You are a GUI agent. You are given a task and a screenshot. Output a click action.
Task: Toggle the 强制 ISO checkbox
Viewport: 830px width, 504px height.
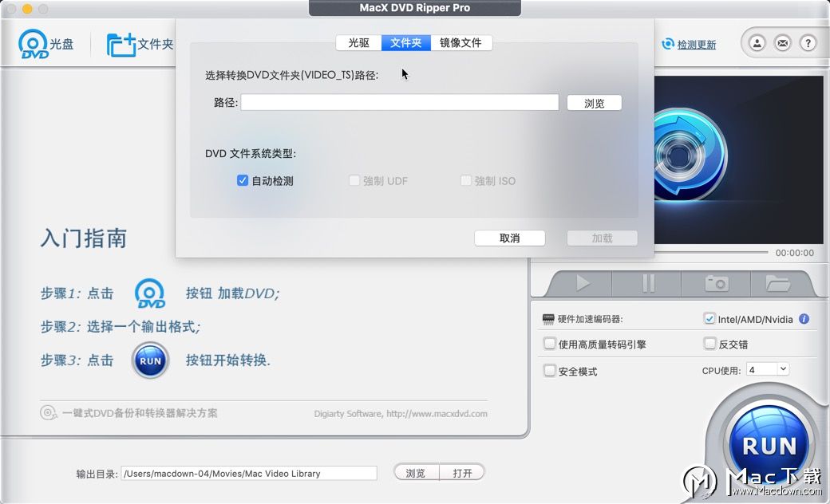(466, 181)
